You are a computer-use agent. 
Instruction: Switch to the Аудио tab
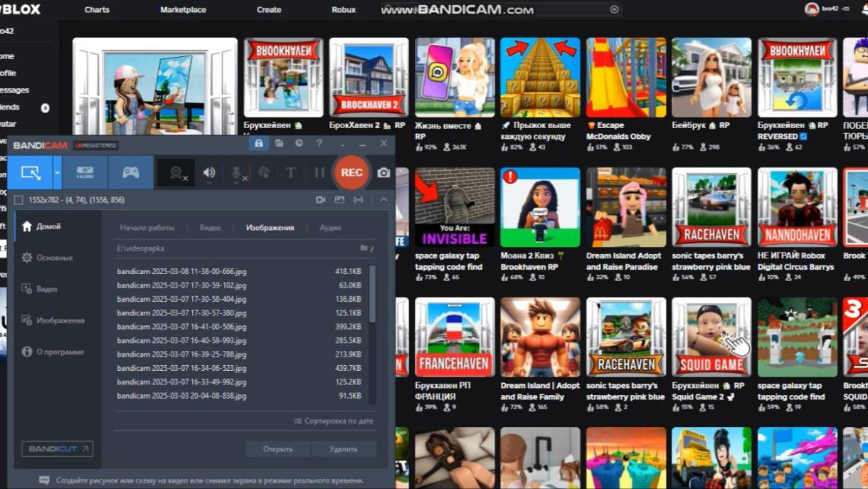(330, 228)
